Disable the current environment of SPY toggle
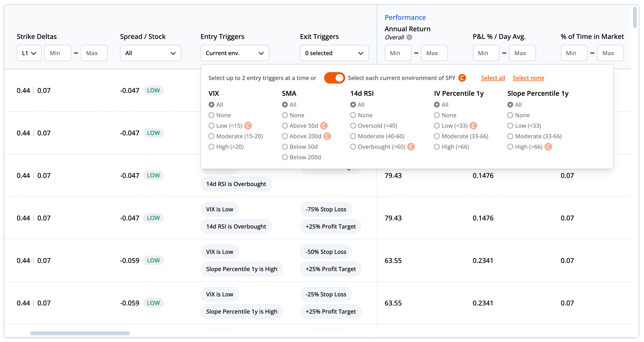 coord(334,78)
